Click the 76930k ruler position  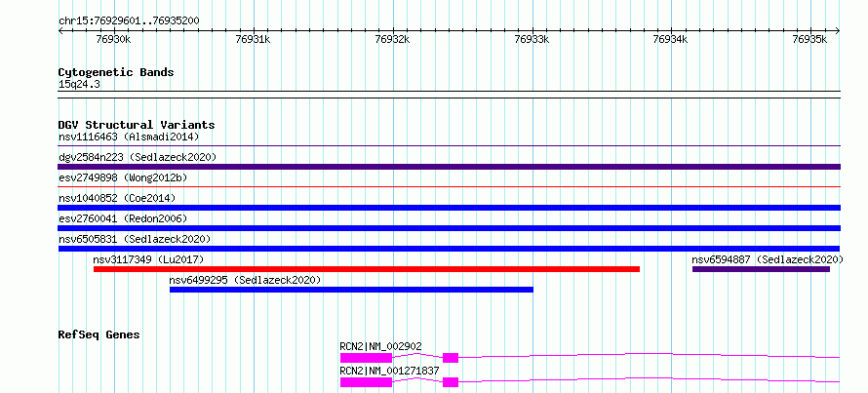pyautogui.click(x=113, y=39)
